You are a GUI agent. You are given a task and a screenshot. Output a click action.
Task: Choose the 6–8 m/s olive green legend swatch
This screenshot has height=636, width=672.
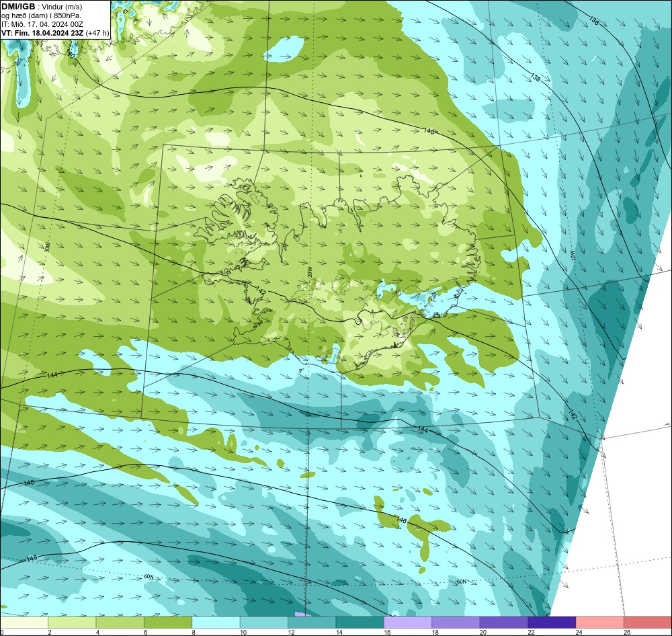pyautogui.click(x=168, y=622)
